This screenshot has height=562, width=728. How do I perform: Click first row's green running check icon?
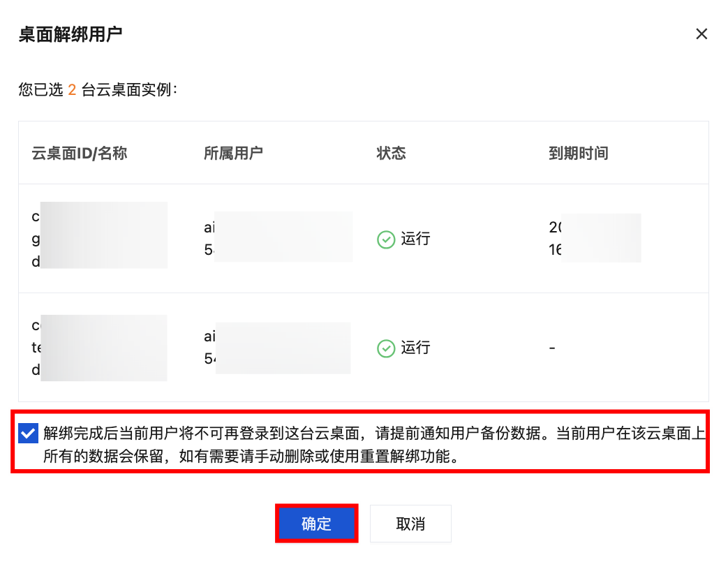click(386, 239)
